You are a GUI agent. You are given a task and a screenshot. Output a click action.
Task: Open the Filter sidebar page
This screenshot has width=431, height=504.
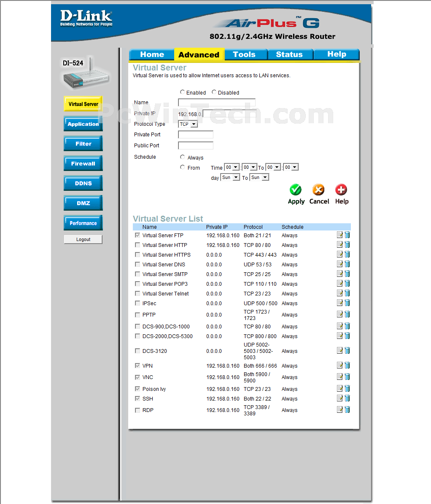pyautogui.click(x=83, y=144)
